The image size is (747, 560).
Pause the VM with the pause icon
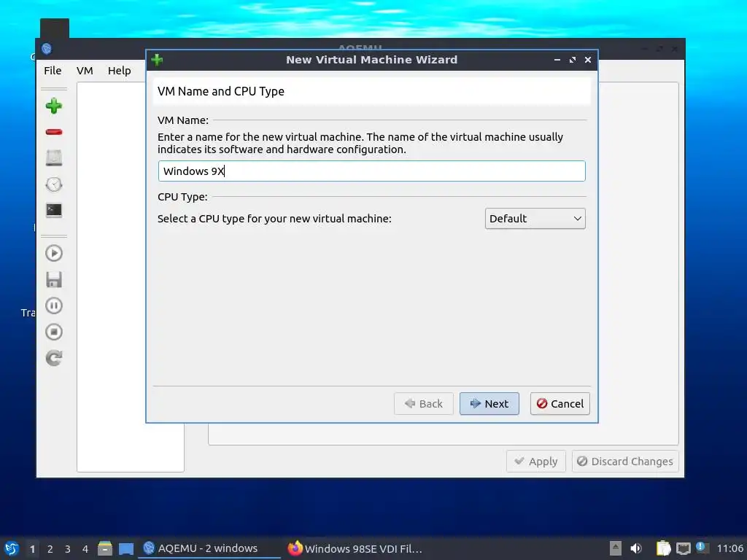click(54, 306)
